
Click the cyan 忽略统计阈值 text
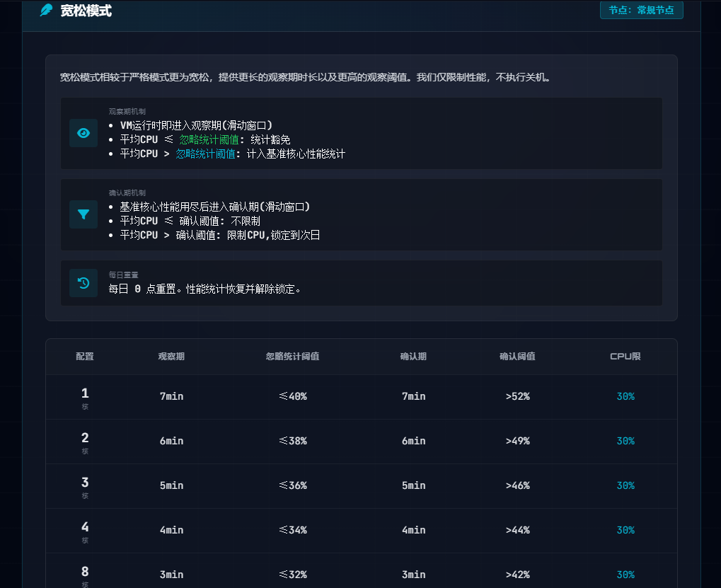click(205, 154)
